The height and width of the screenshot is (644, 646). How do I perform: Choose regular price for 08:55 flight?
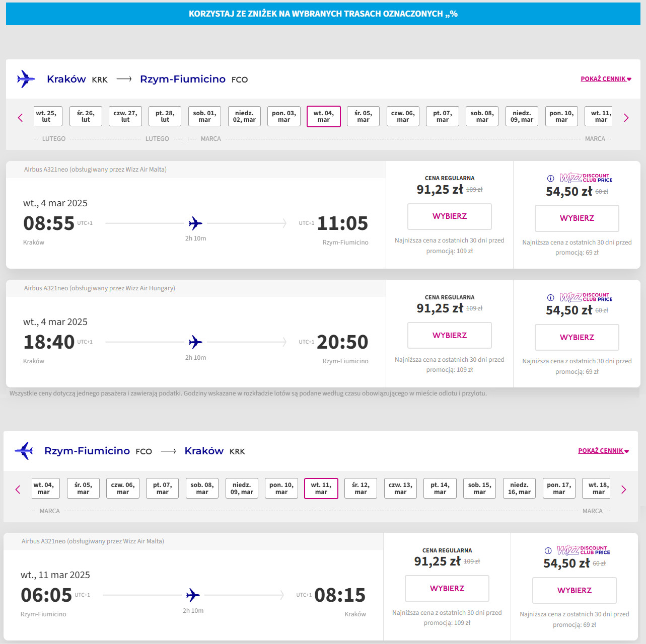[x=449, y=216]
